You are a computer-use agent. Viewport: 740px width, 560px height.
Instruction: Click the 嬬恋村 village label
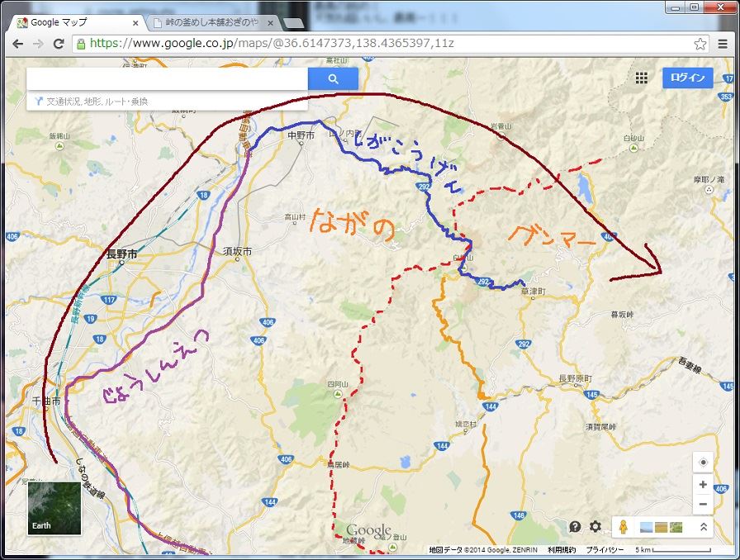tap(465, 424)
